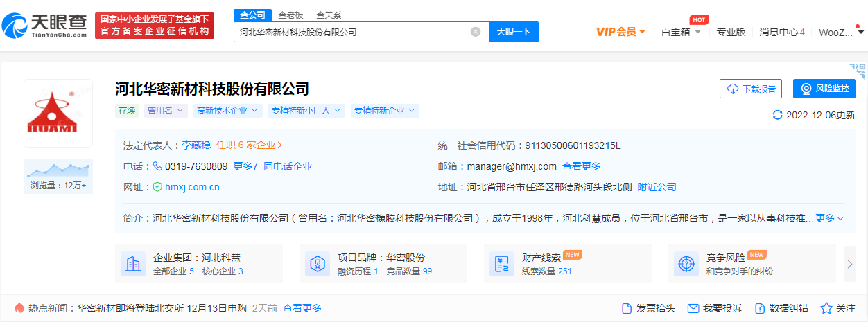This screenshot has height=322, width=868.
Task: Go to 专业版
Action: [731, 32]
